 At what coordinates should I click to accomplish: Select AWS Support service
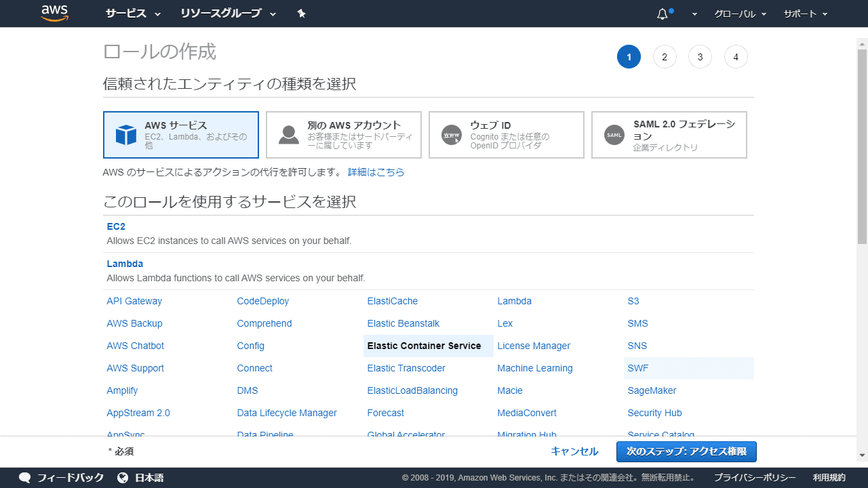(x=135, y=368)
